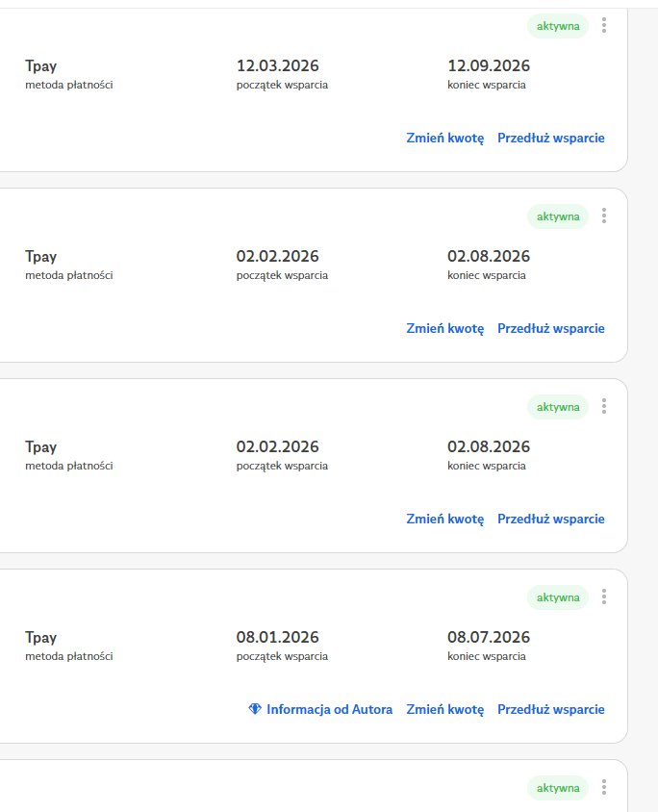Screen dimensions: 658x812
Task: Click the 08.07.2026 end-of-support date
Action: coord(489,637)
